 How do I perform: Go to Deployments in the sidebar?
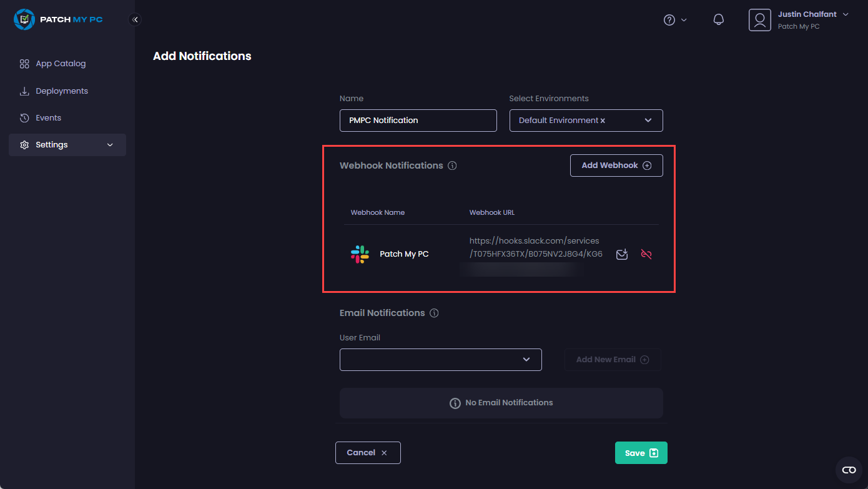click(x=61, y=91)
